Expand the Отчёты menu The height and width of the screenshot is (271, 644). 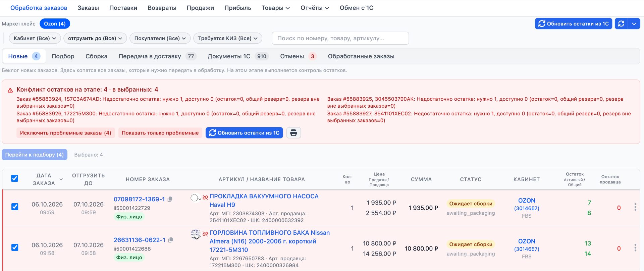pyautogui.click(x=315, y=8)
